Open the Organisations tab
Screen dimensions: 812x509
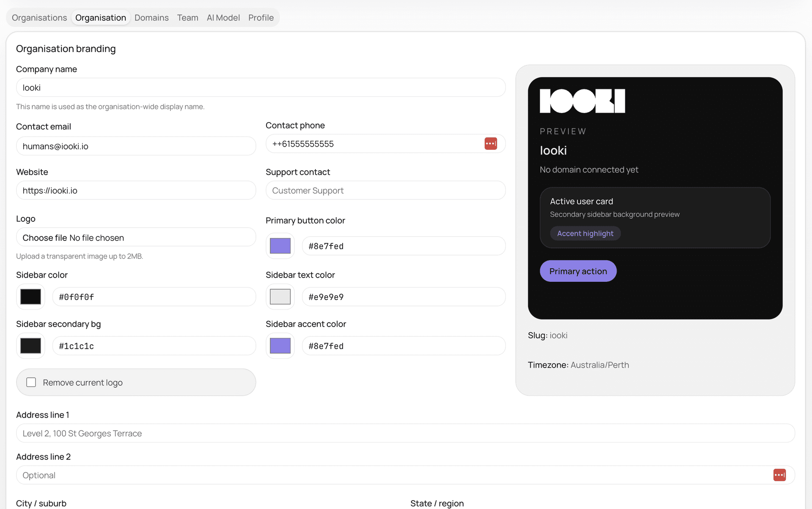pos(39,18)
